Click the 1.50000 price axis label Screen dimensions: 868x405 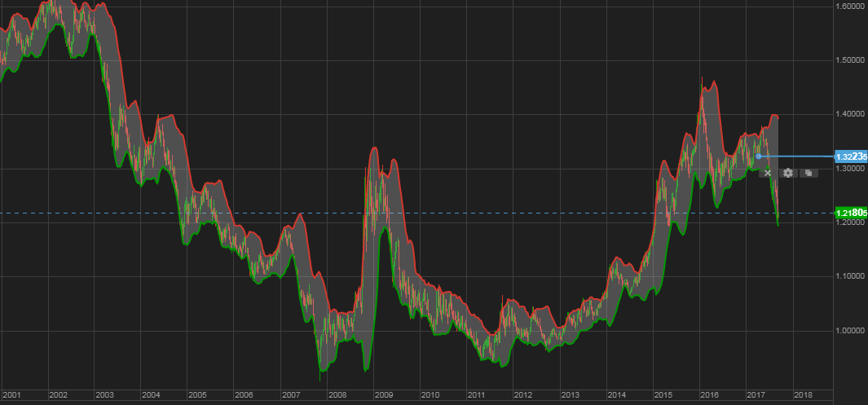pyautogui.click(x=852, y=60)
